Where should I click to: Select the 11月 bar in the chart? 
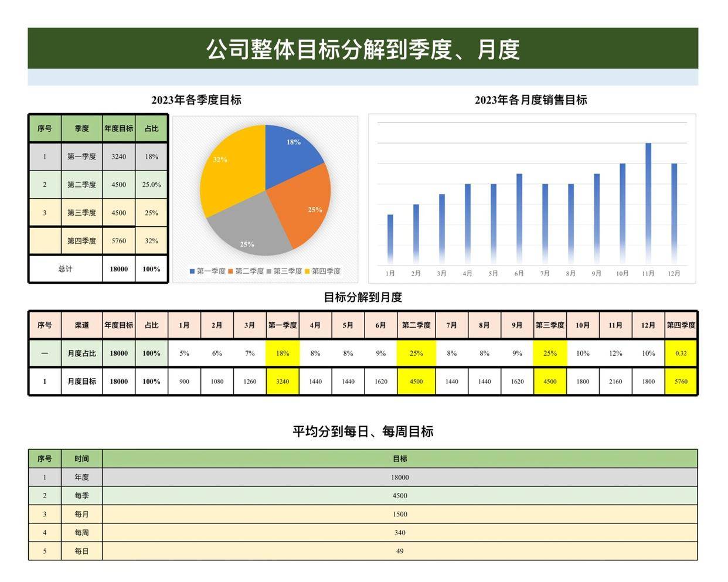[648, 203]
